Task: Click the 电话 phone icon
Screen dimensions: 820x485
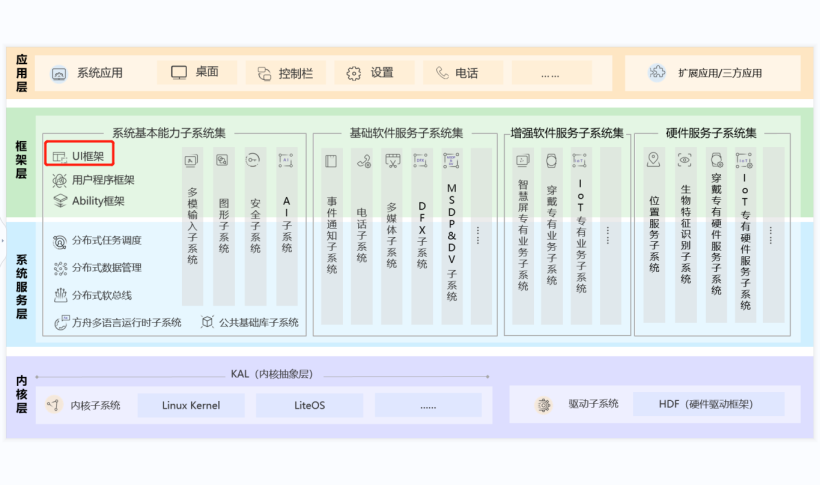Action: click(442, 73)
